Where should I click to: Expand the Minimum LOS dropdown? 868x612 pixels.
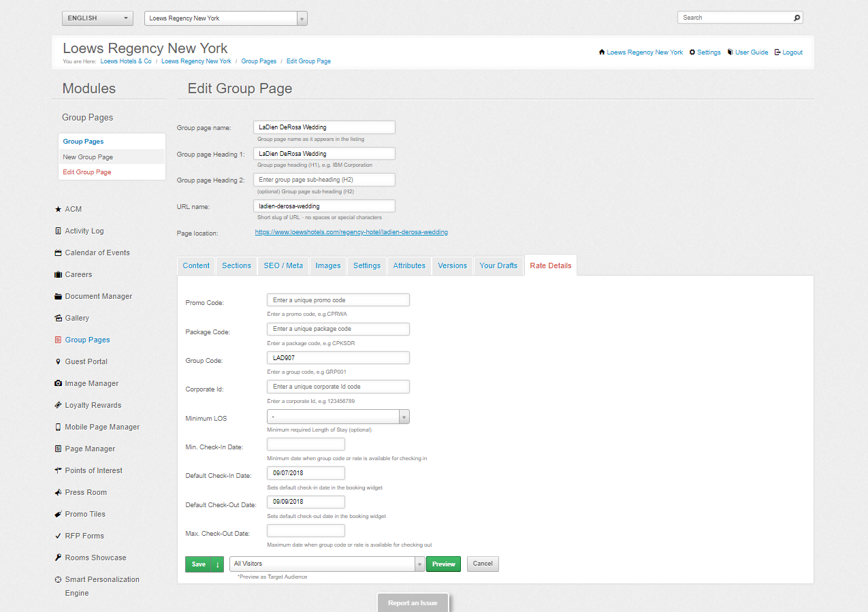click(x=338, y=417)
